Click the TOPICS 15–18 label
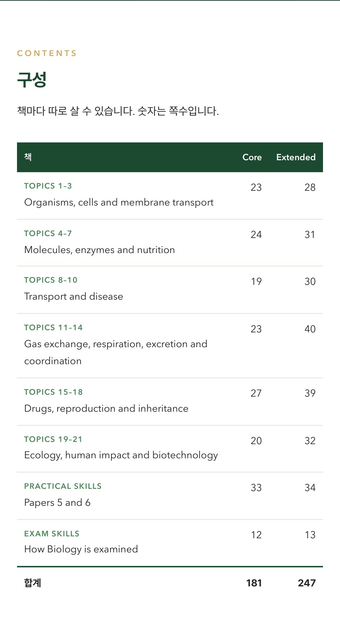 54,392
